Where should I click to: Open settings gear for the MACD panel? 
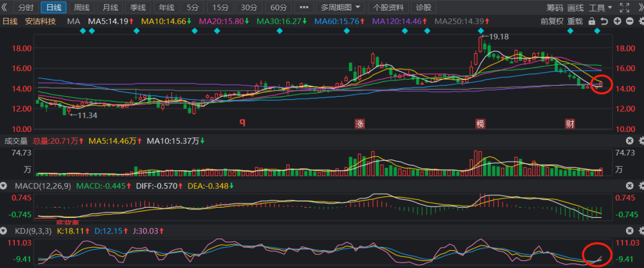point(641,186)
